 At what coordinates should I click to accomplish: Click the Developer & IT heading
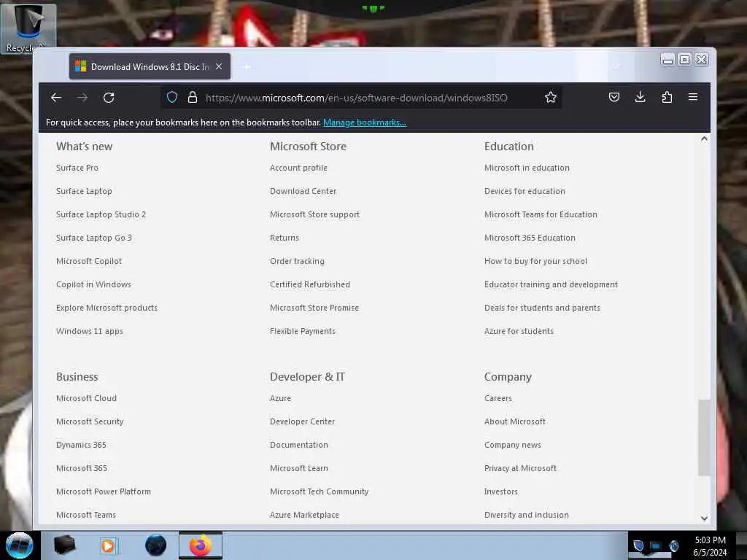307,377
